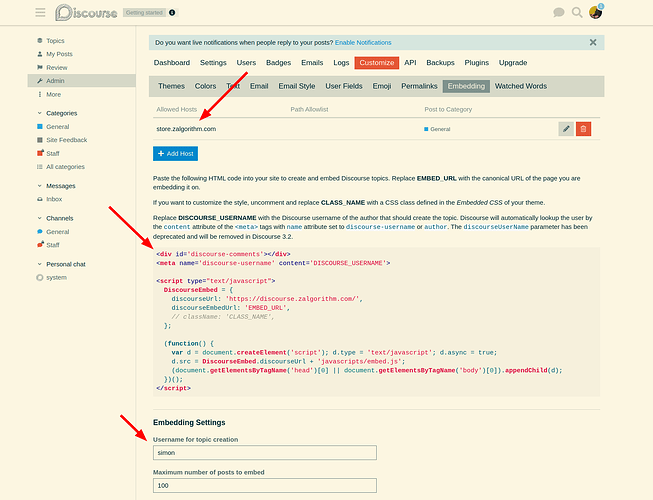Click the Getting started info icon
Image resolution: width=653 pixels, height=500 pixels.
[172, 12]
